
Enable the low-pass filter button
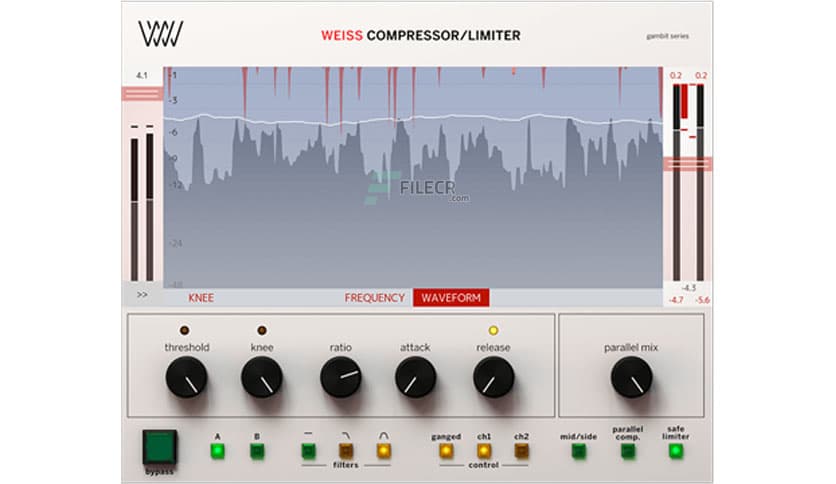(x=345, y=451)
